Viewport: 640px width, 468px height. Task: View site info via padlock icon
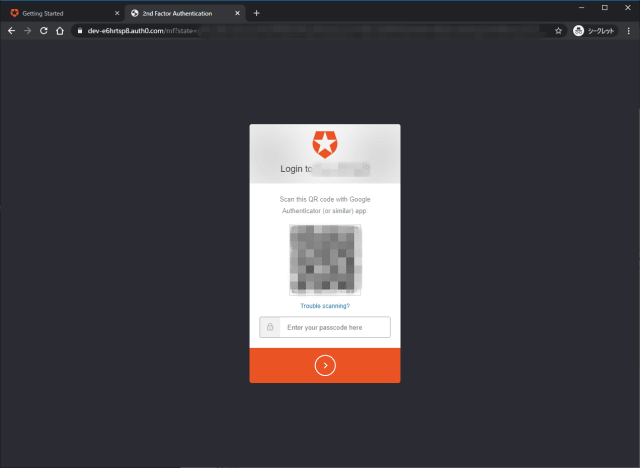pyautogui.click(x=80, y=31)
